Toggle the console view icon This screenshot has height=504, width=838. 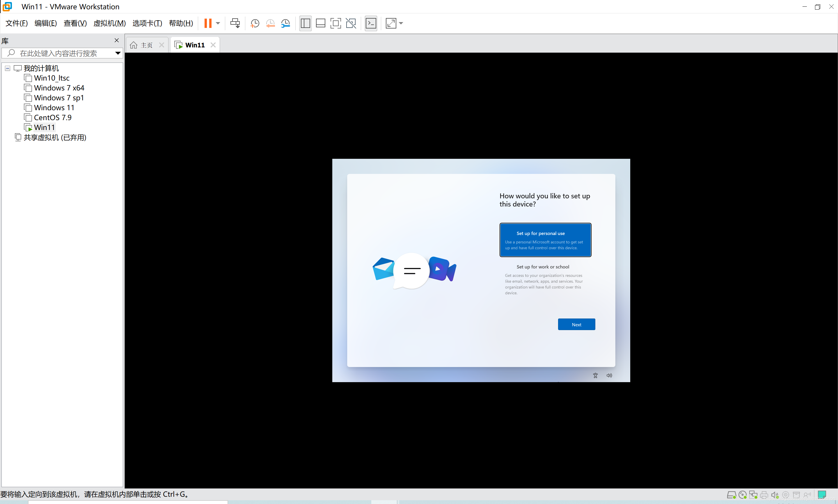pyautogui.click(x=371, y=23)
